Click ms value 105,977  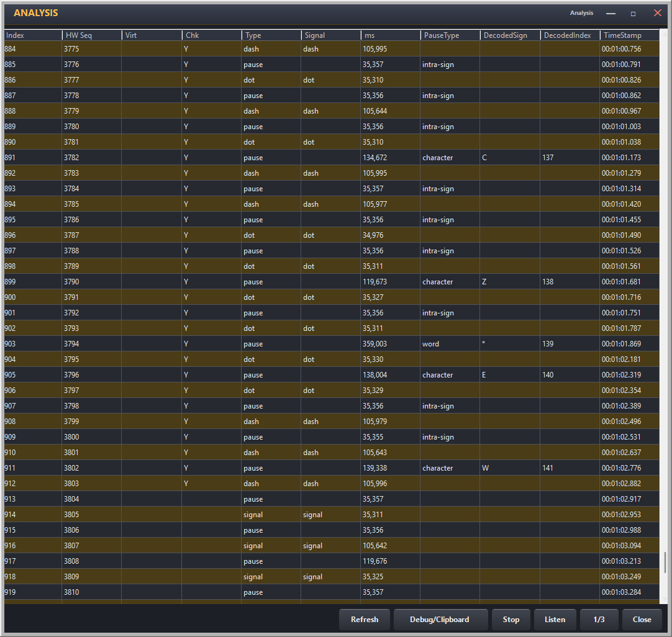[x=391, y=204]
